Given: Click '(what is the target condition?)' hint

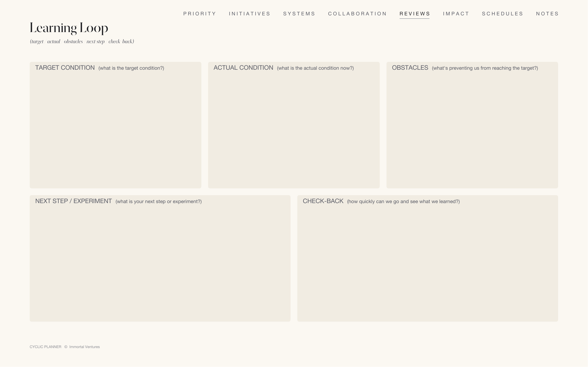Looking at the screenshot, I should point(131,68).
